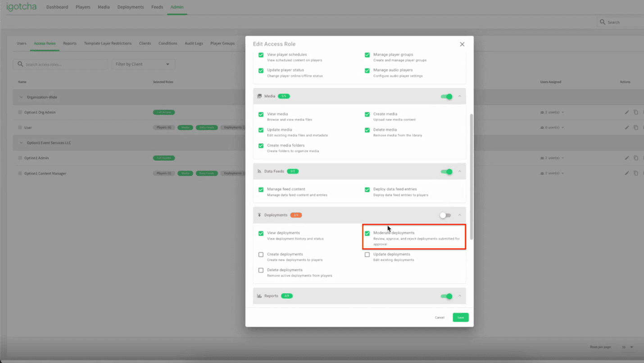This screenshot has width=644, height=363.
Task: Click the search magnifier icon in top bar
Action: click(603, 22)
